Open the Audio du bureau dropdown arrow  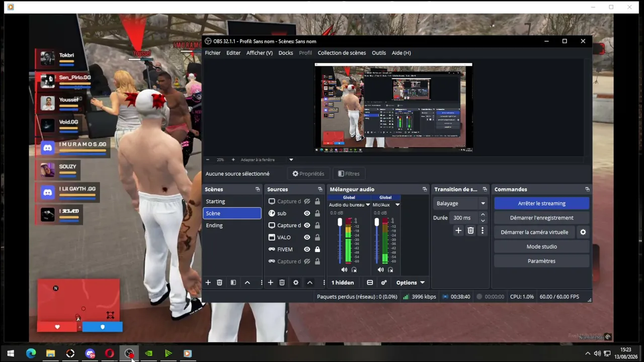368,205
